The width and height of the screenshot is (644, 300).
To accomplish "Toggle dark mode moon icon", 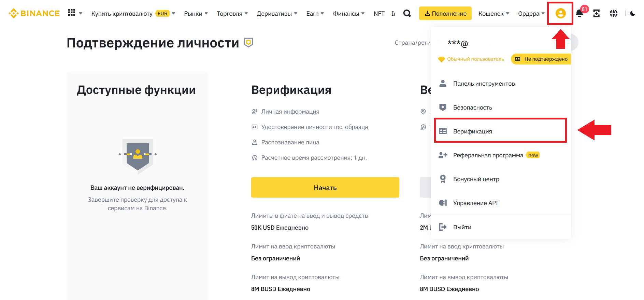I will coord(633,13).
